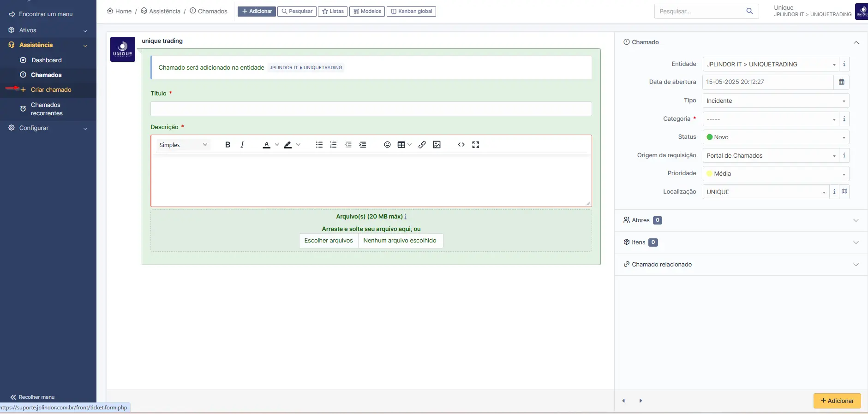Expand the Atores section

(741, 220)
